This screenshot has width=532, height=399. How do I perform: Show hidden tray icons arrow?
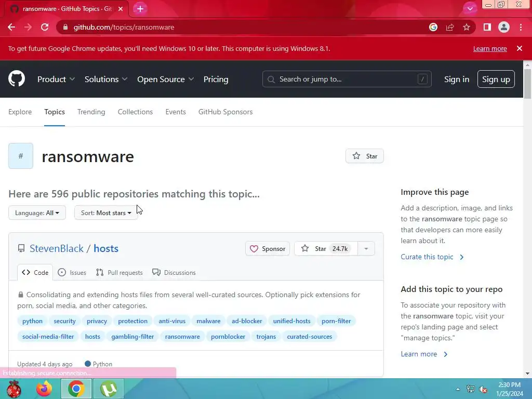tap(458, 389)
